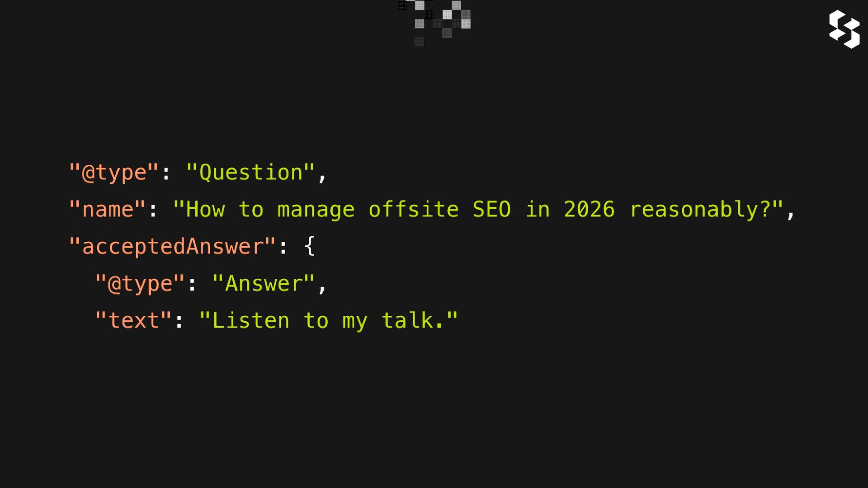
Task: Click the indented "@type" key
Action: tap(140, 284)
